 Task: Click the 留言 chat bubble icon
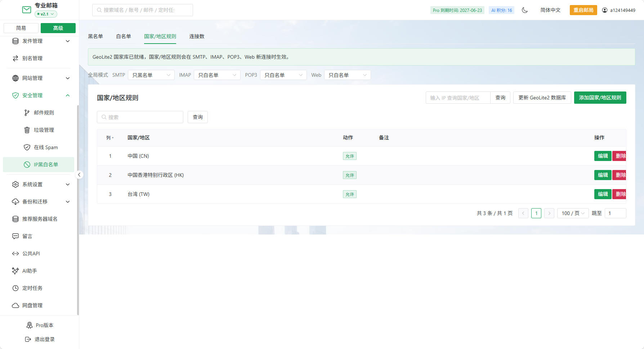coord(15,236)
